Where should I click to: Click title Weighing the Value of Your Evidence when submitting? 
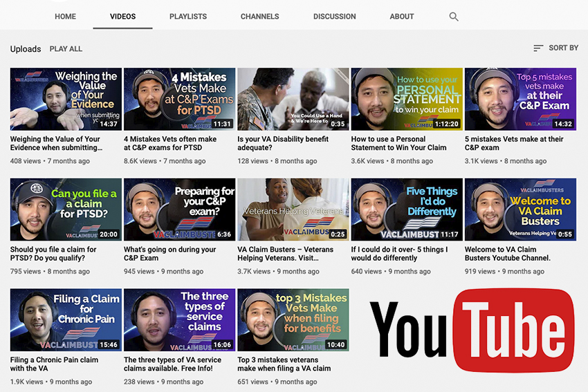[x=56, y=143]
